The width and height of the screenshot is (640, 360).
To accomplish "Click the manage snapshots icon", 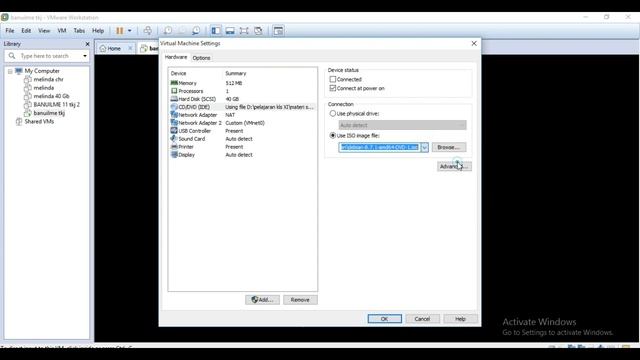I will (196, 31).
